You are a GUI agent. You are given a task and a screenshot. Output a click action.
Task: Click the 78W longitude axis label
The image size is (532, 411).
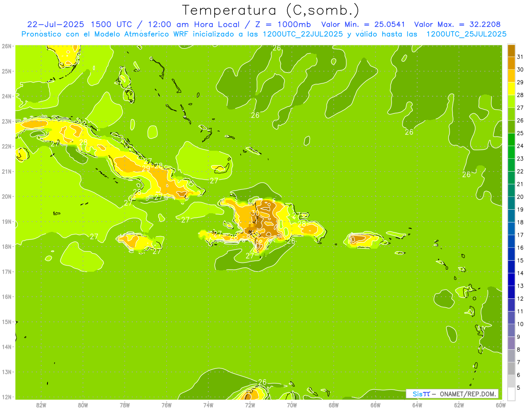(125, 405)
